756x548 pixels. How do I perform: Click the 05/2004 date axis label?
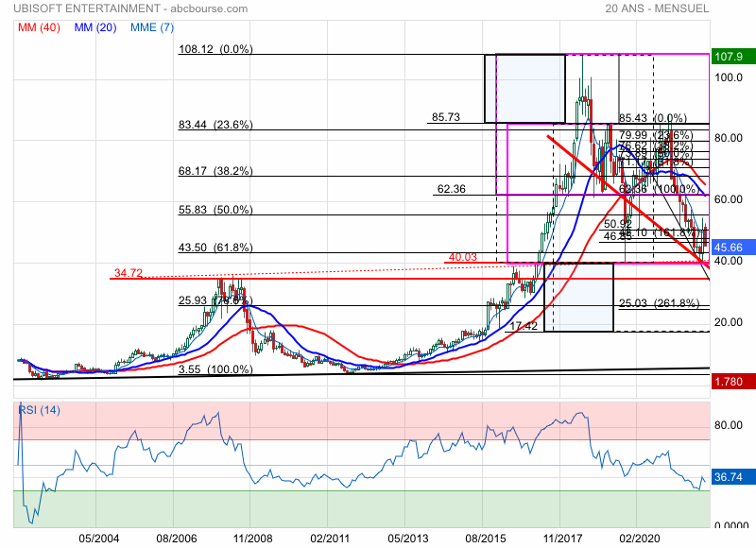point(99,538)
